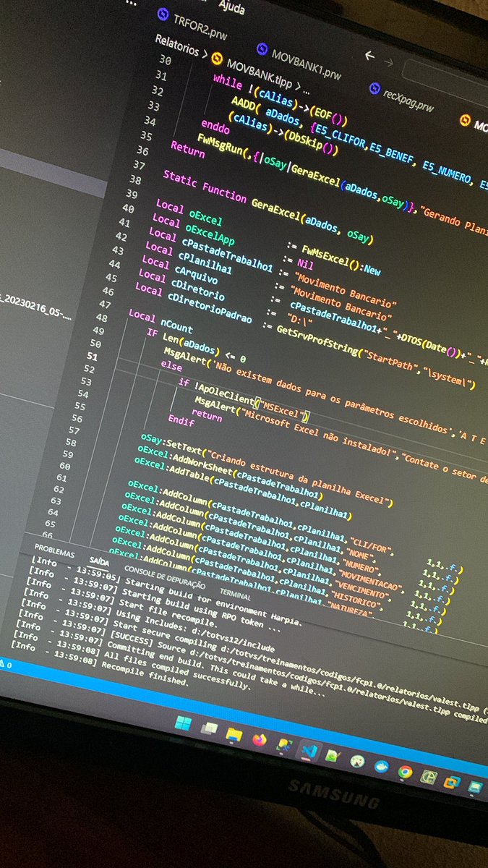Screen dimensions: 488x868
Task: Open the PROBLEMAS panel tab
Action: 54,552
